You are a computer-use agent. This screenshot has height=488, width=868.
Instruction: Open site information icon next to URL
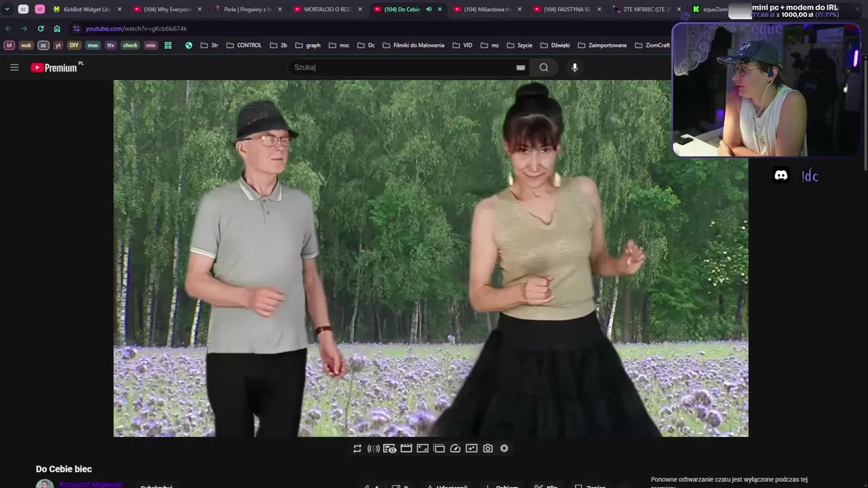[76, 28]
